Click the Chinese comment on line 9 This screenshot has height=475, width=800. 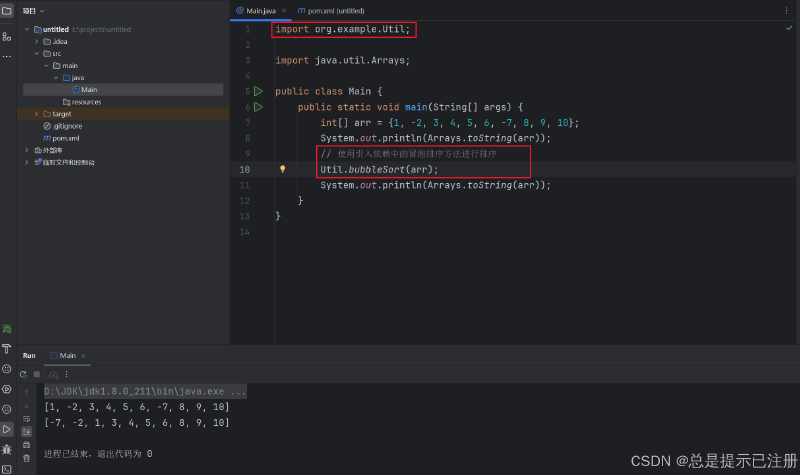tap(408, 154)
